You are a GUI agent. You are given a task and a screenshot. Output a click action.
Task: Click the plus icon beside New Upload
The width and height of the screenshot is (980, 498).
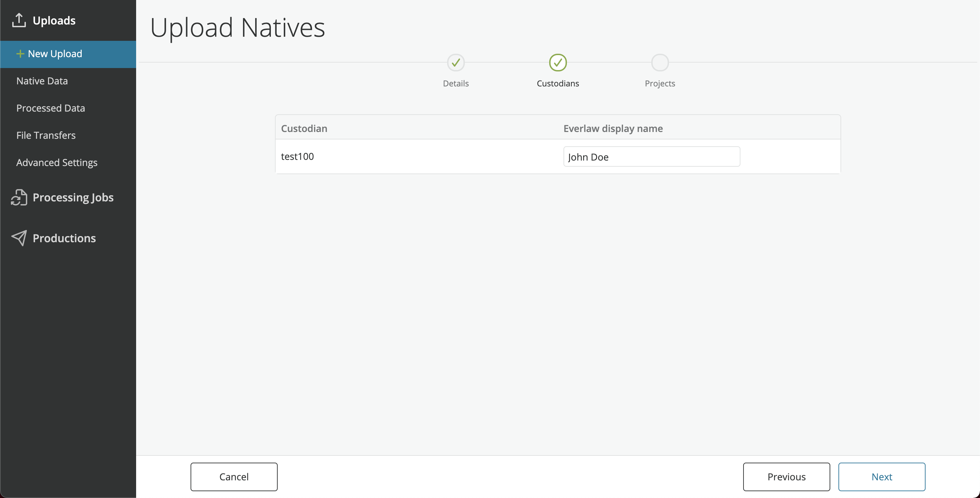tap(20, 54)
